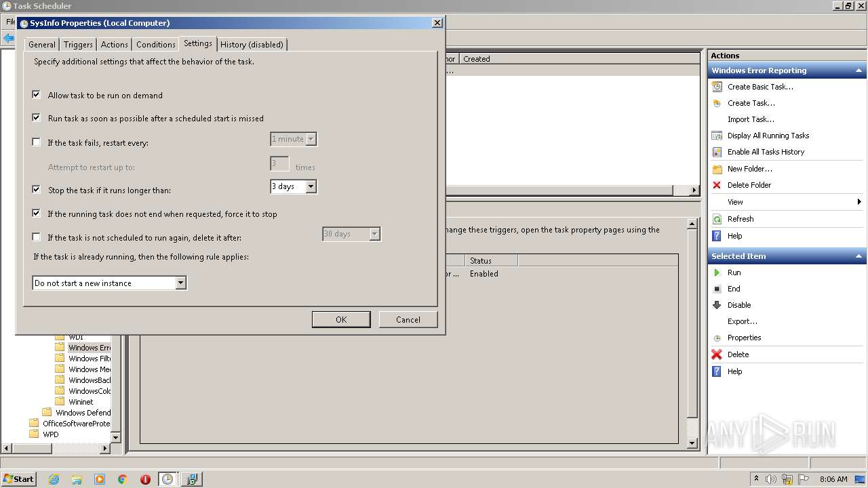Switch to the Conditions tab

click(x=155, y=44)
